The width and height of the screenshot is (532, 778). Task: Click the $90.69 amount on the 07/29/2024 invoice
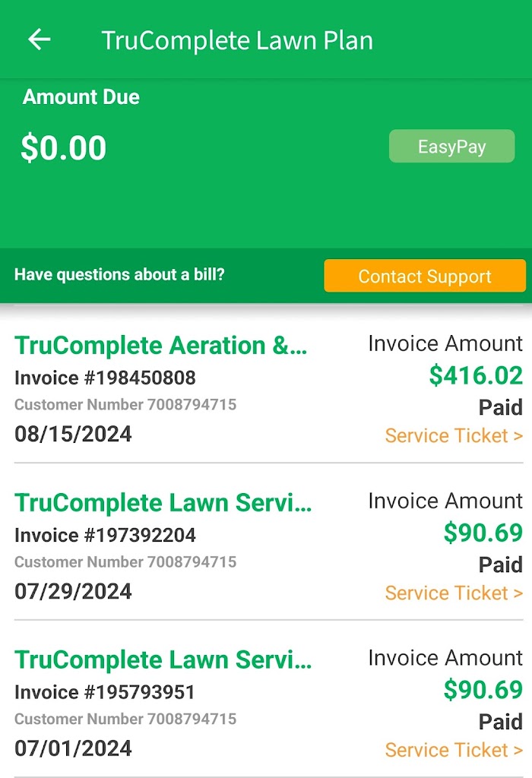click(x=483, y=533)
